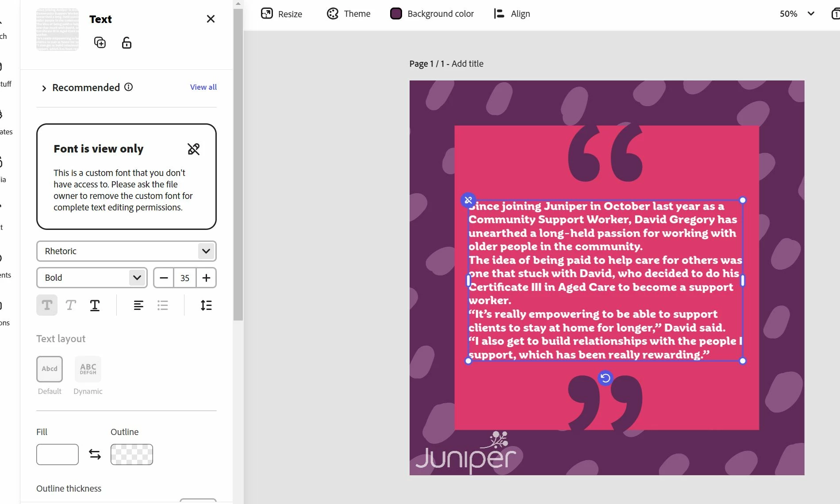Image resolution: width=840 pixels, height=504 pixels.
Task: Open the Theme toolbar option
Action: pos(349,14)
